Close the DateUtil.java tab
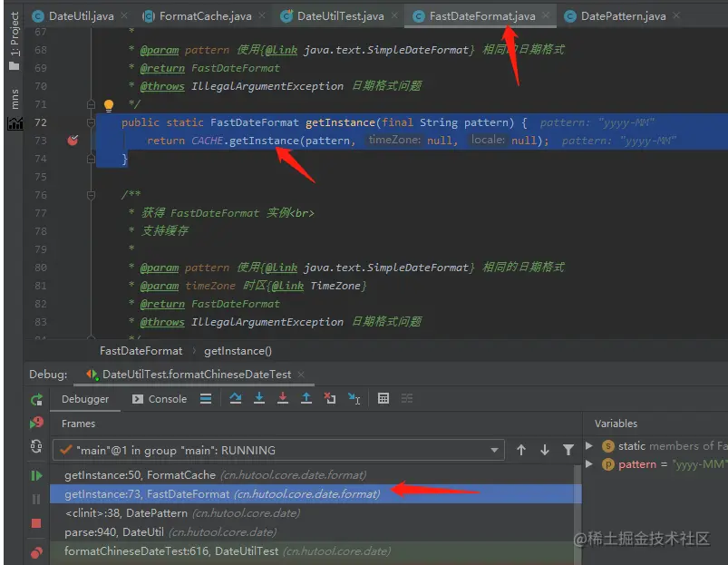 [124, 15]
